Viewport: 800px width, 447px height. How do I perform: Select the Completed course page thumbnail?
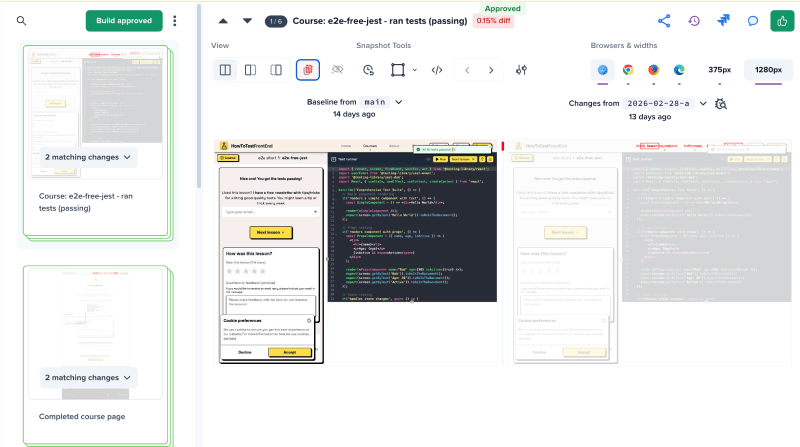click(88, 333)
